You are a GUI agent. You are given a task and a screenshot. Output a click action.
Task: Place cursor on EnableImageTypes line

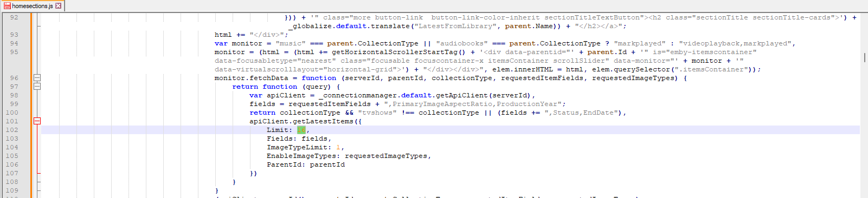tap(349, 156)
